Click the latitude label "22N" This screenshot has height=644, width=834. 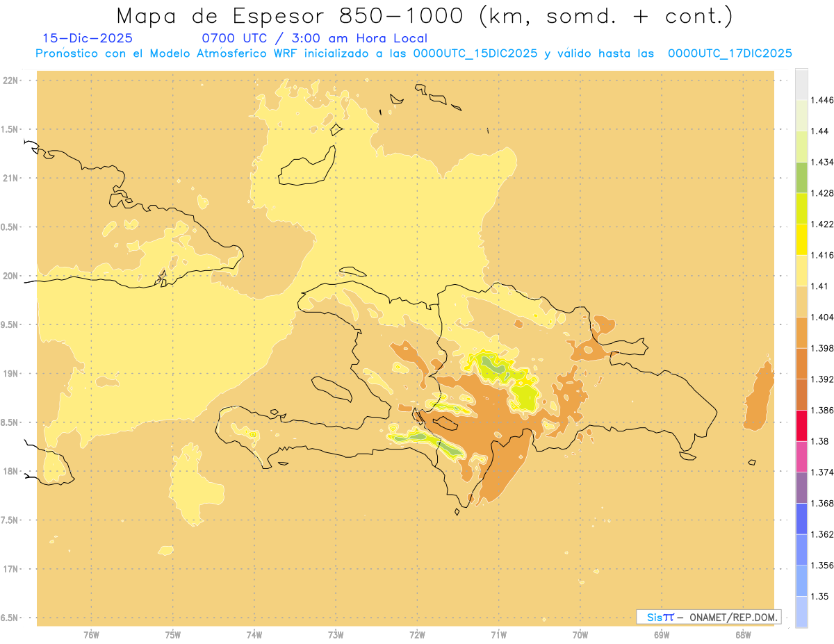(x=10, y=81)
